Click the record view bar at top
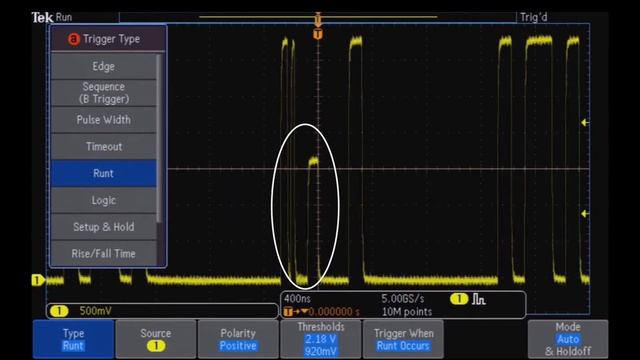 pyautogui.click(x=318, y=17)
